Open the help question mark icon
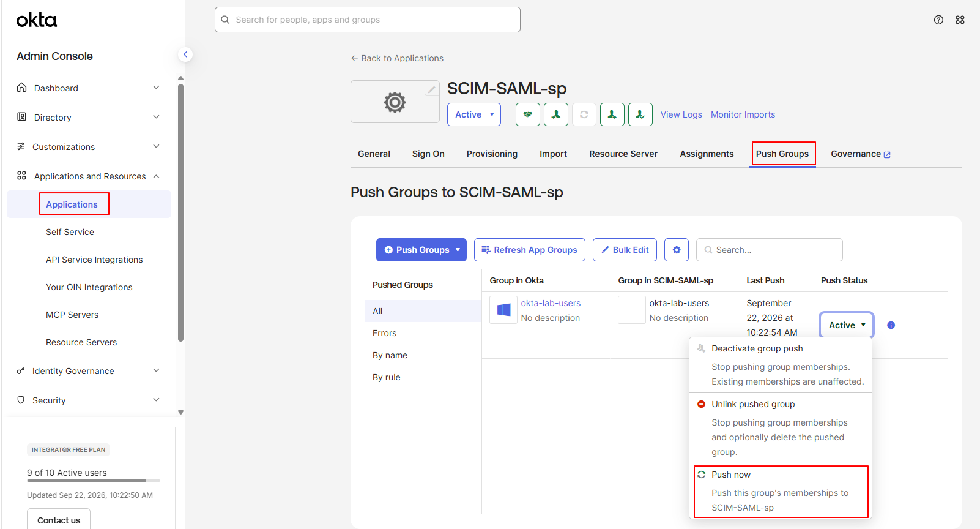The image size is (980, 529). pyautogui.click(x=938, y=20)
